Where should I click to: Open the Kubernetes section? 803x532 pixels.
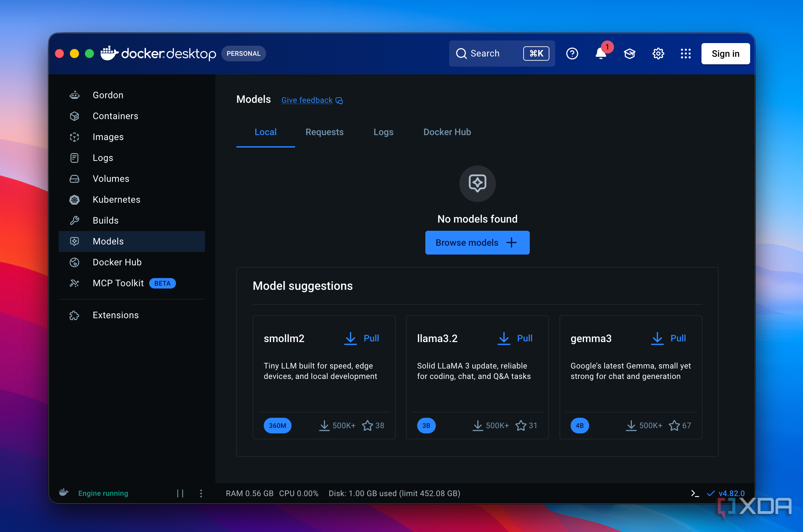(132, 199)
